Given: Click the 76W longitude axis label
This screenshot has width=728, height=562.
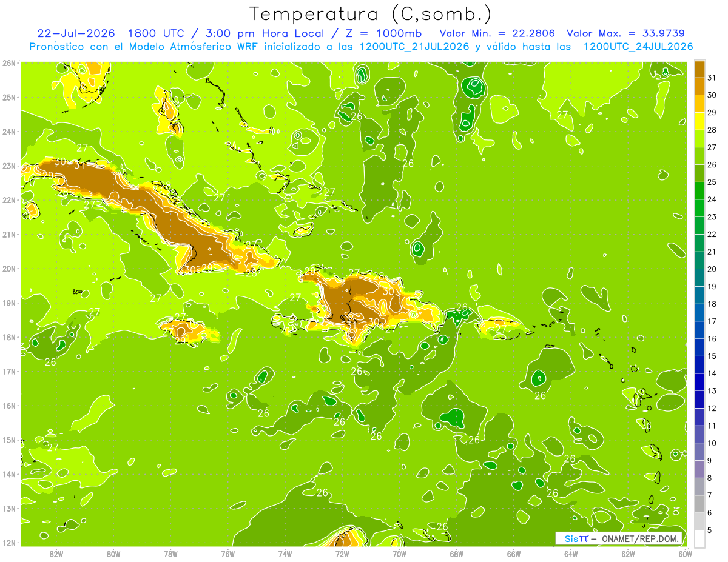Looking at the screenshot, I should tap(227, 554).
